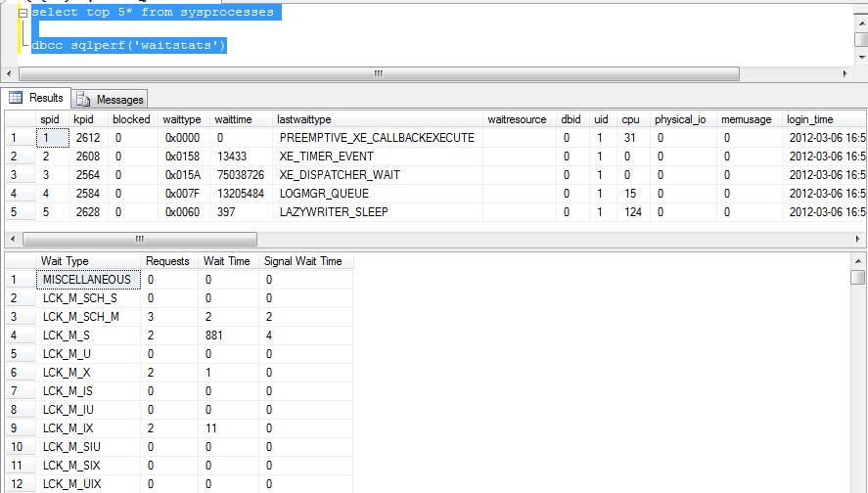Select the PREEMPTIVE_XE_CALLBACKEXECUTE cell
This screenshot has width=868, height=493.
(377, 138)
